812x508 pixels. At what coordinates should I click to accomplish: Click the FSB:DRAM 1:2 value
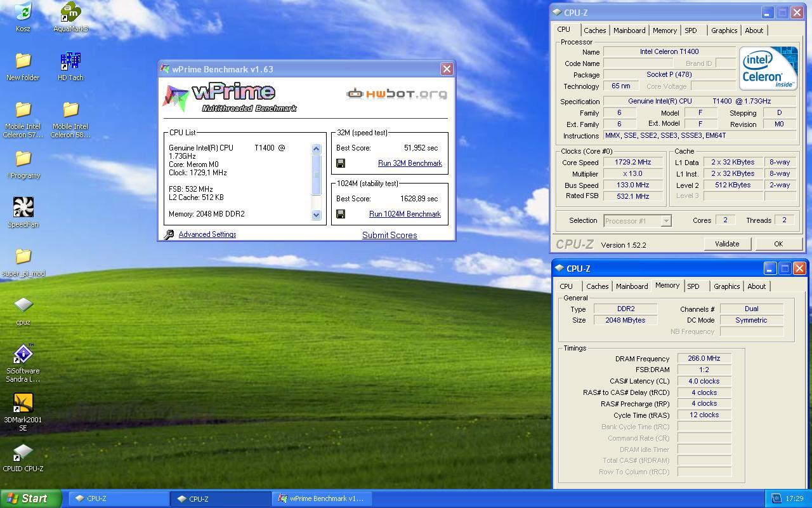click(x=704, y=370)
